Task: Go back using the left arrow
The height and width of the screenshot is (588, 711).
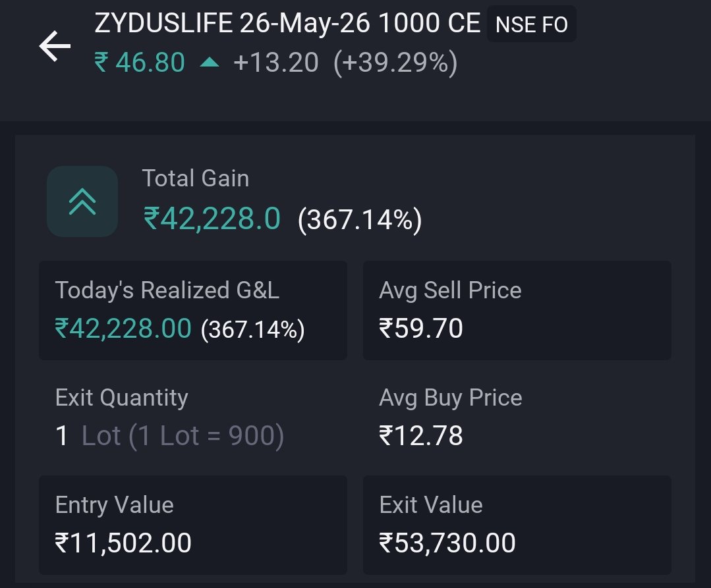Action: point(55,45)
